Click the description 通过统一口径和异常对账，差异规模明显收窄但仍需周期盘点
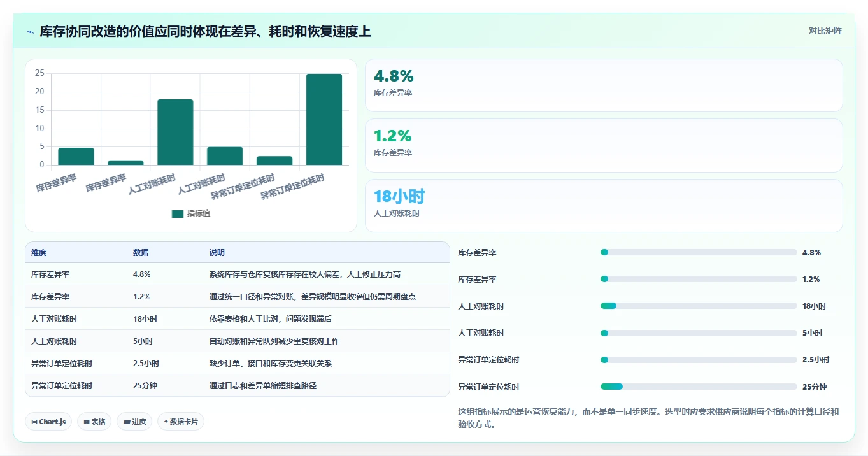The width and height of the screenshot is (868, 456). [x=313, y=297]
